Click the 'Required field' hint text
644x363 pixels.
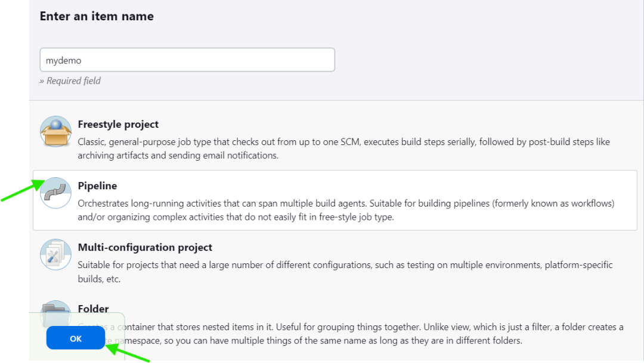(70, 81)
